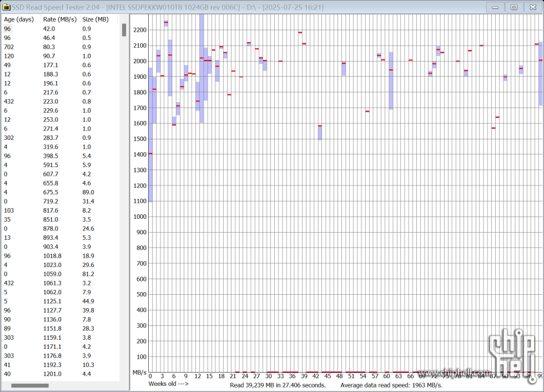Select the row with rate 1062.0
The width and height of the screenshot is (544, 392).
tap(61, 292)
